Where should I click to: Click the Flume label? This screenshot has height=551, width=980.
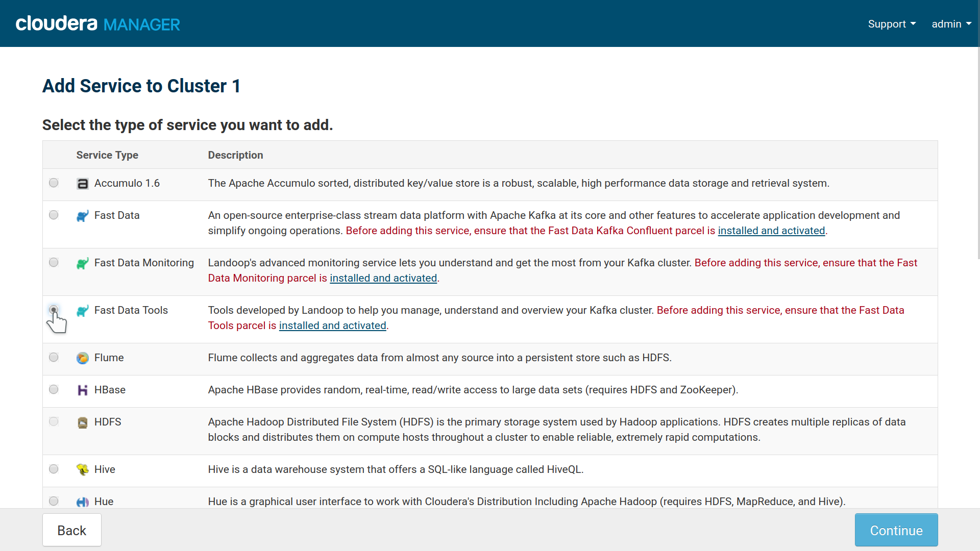coord(109,358)
